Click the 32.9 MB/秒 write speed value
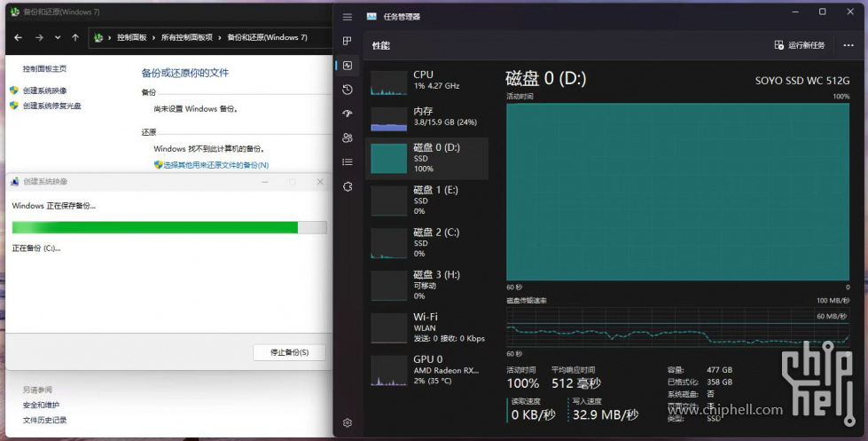The image size is (868, 441). pos(606,414)
